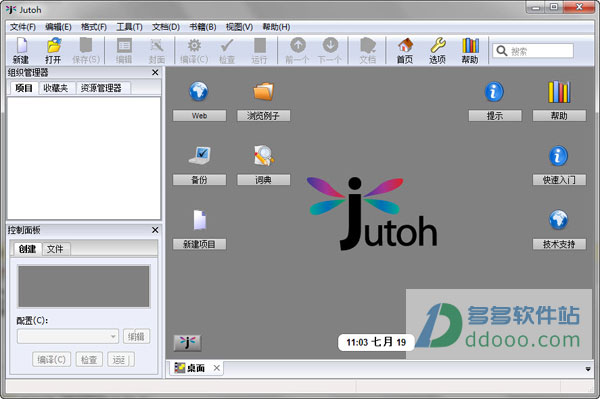
Task: Select the 创建 tab in control panel
Action: point(27,249)
